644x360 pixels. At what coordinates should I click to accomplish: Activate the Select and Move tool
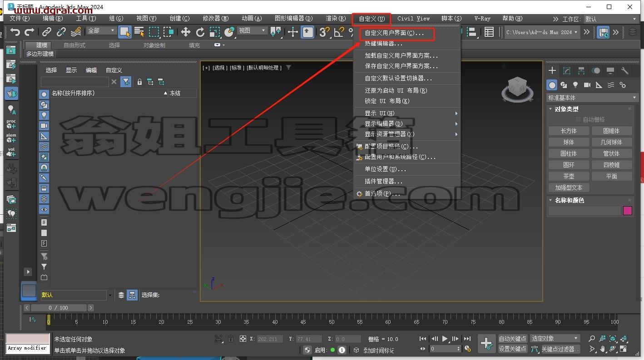coord(185,32)
